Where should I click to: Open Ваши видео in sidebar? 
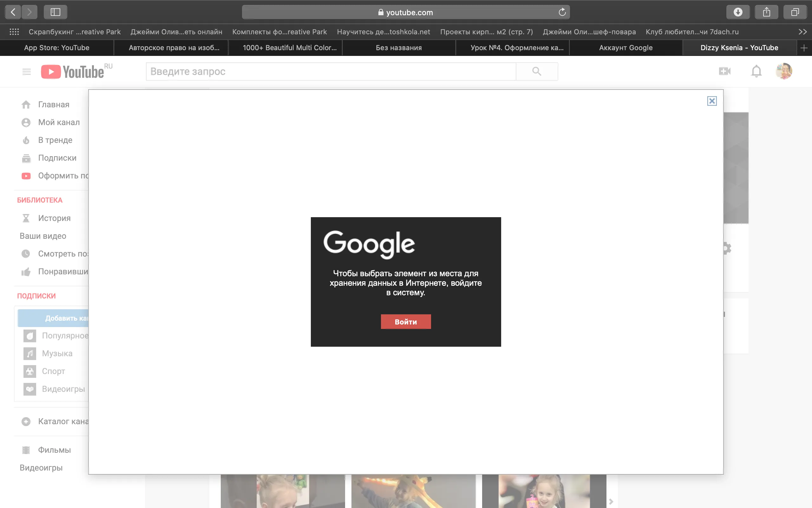coord(43,236)
